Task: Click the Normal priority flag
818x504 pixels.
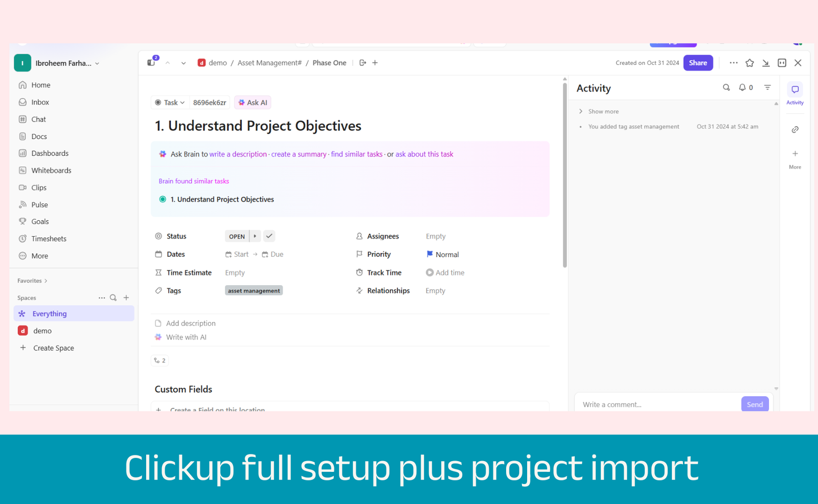Action: coord(430,254)
